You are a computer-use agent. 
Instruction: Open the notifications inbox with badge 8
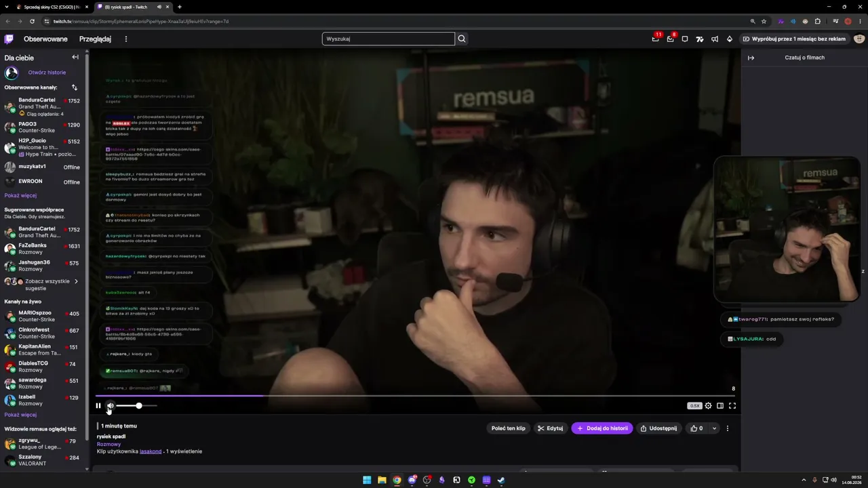point(670,39)
